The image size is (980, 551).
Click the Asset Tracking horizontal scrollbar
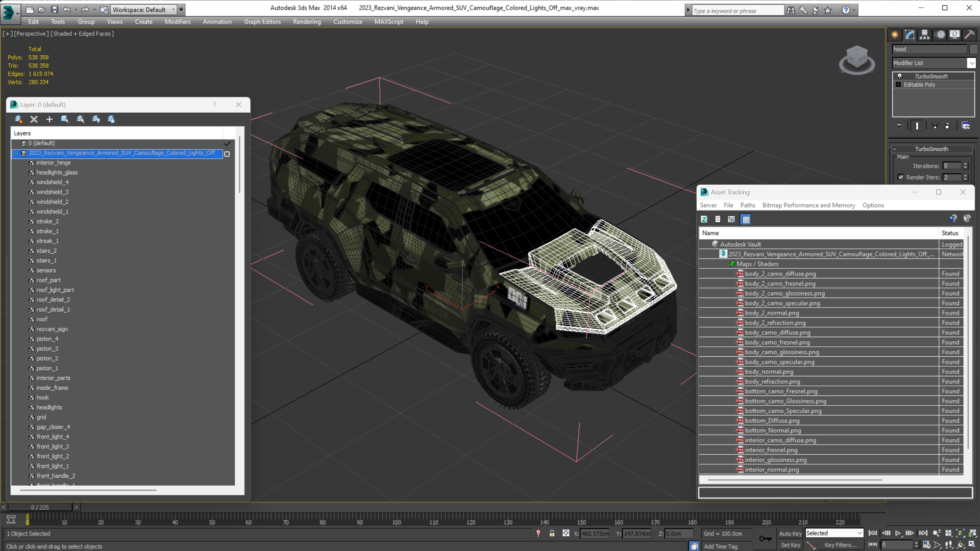pyautogui.click(x=795, y=480)
